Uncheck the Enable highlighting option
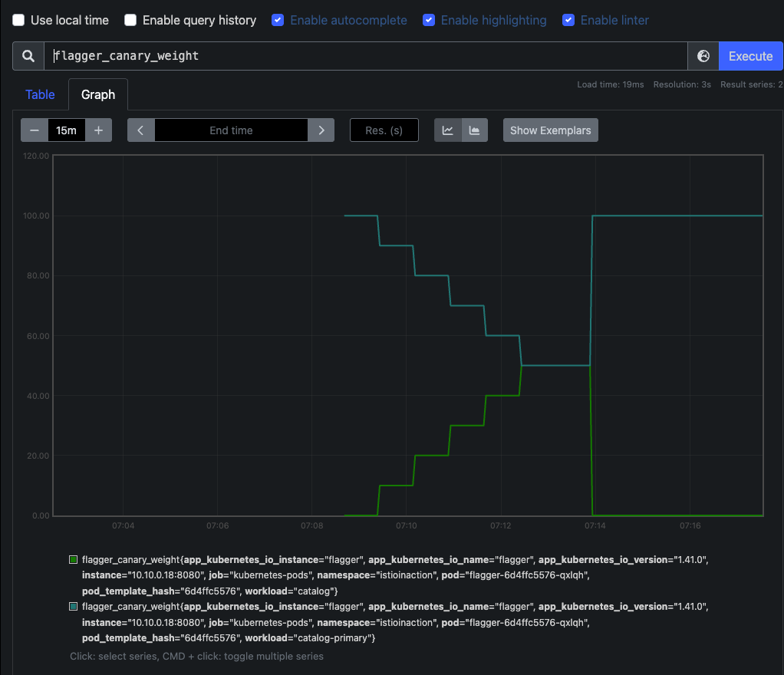784x675 pixels. 429,20
